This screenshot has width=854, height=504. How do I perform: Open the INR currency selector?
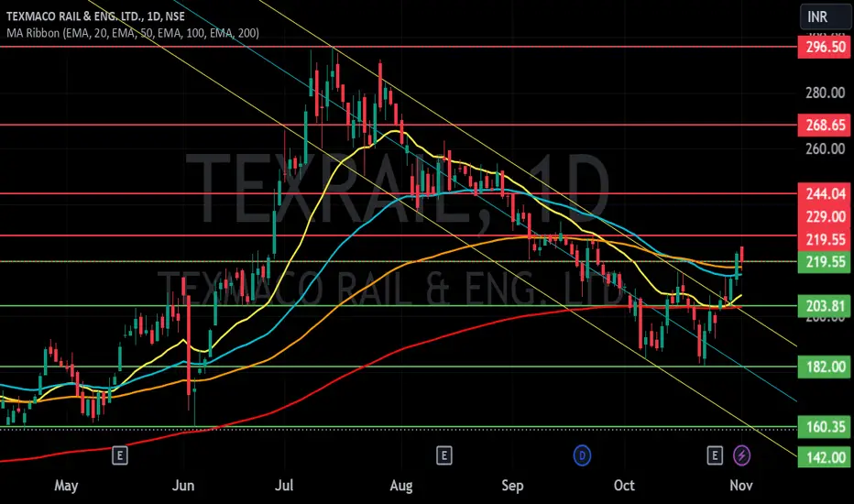[x=824, y=16]
